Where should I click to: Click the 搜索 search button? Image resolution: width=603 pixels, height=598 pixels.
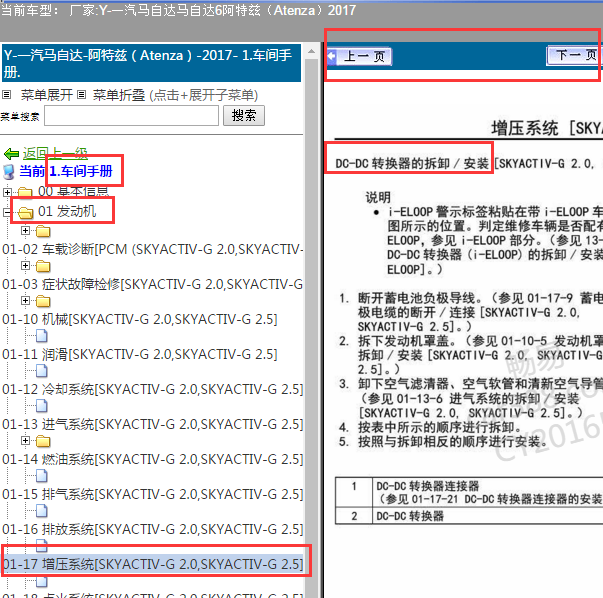tap(244, 115)
